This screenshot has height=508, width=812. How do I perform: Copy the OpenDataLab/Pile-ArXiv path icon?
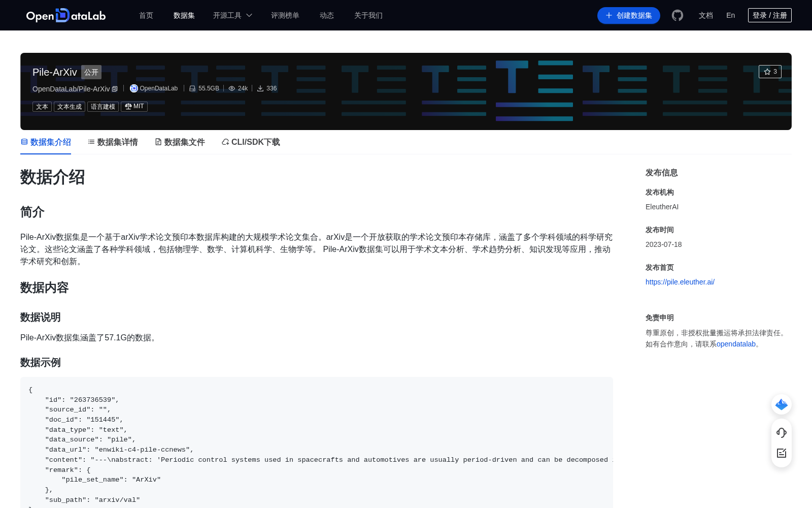(x=115, y=89)
